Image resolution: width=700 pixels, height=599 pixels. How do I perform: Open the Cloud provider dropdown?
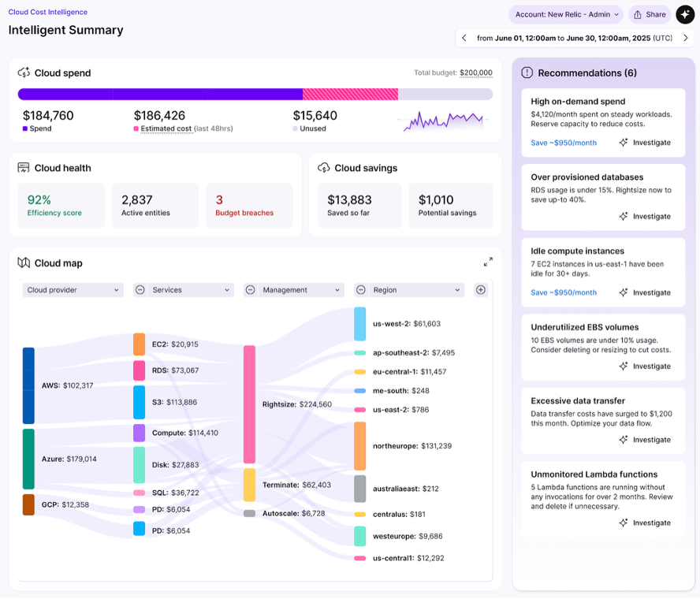(x=73, y=289)
